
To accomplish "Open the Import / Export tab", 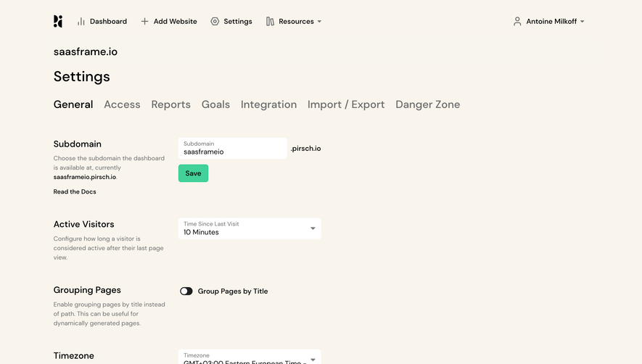I will coord(346,104).
